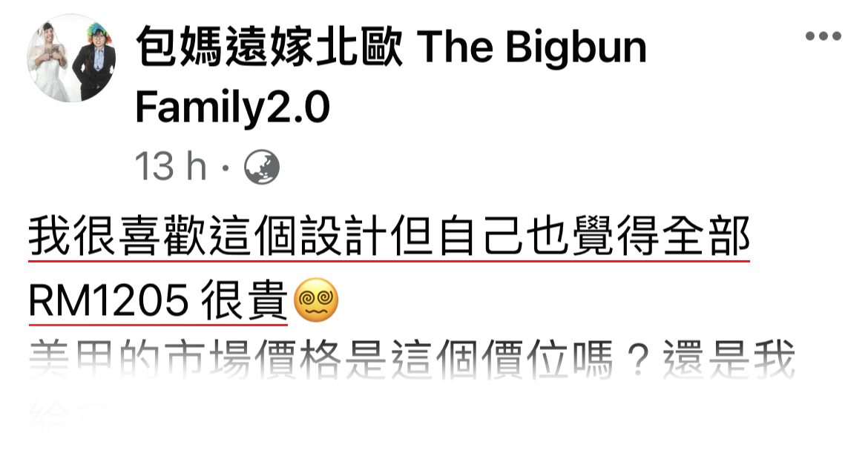Click the 自己也覺得 phrase in the post
The height and width of the screenshot is (453, 868).
point(548,237)
